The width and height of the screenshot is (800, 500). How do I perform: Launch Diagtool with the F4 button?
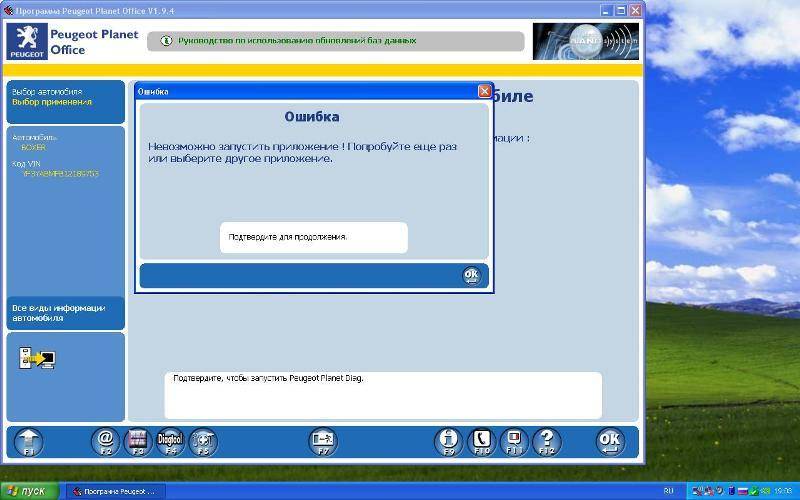[x=170, y=440]
